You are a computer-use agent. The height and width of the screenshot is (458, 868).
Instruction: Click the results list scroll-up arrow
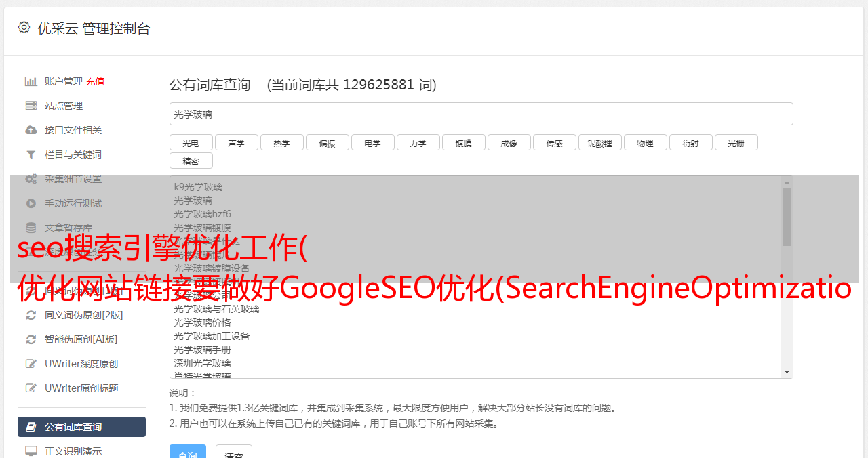(x=787, y=182)
